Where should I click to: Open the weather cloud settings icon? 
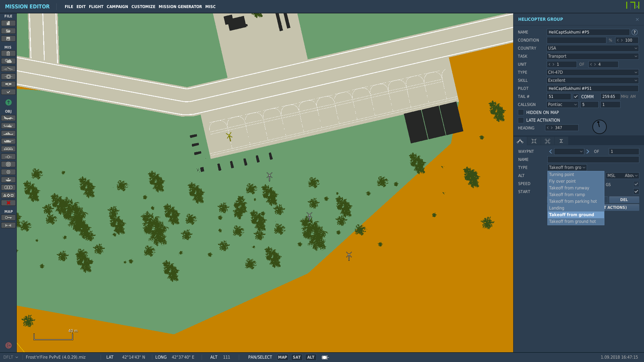[8, 61]
